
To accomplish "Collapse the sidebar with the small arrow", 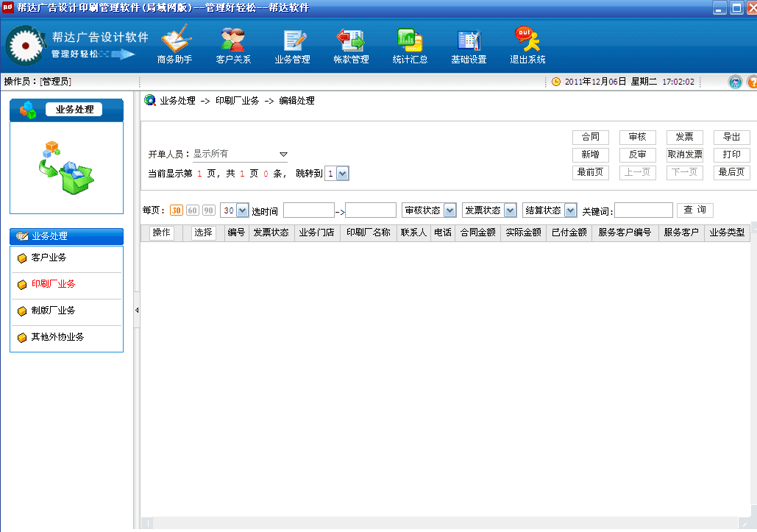I will click(x=137, y=311).
